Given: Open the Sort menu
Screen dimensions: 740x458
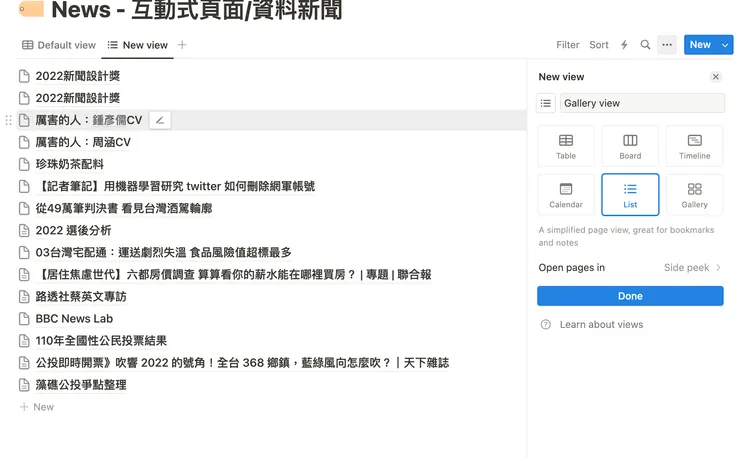Looking at the screenshot, I should tap(599, 45).
